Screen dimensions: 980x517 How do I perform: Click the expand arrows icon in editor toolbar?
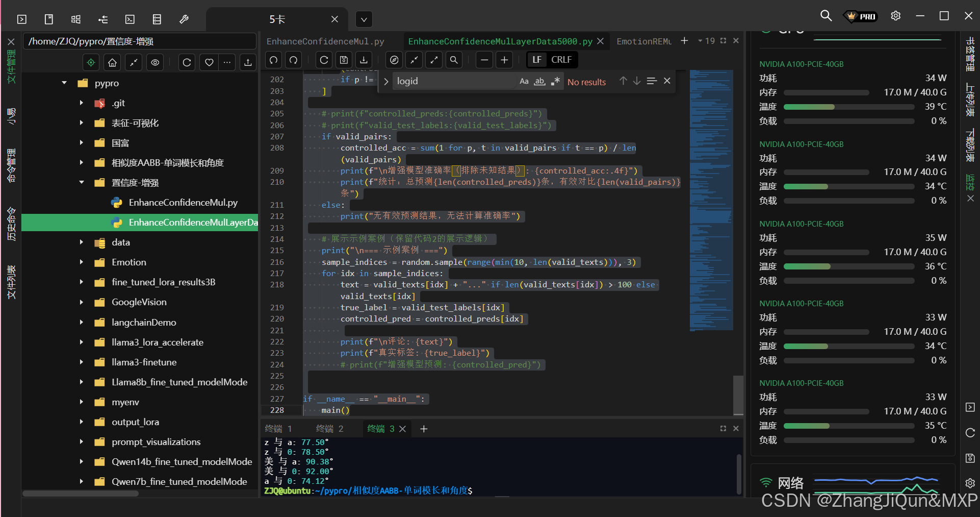pos(434,60)
